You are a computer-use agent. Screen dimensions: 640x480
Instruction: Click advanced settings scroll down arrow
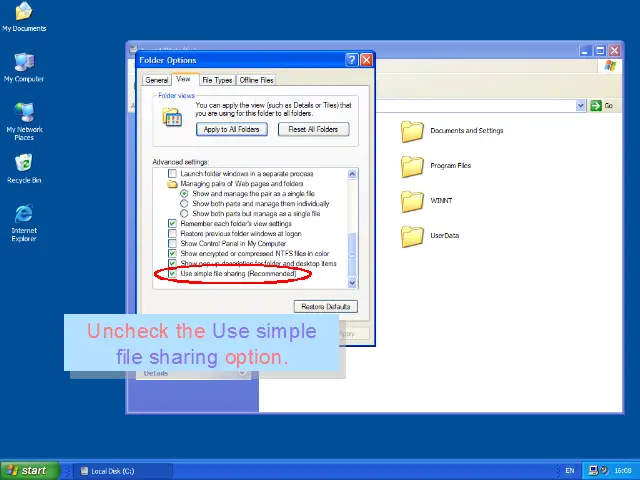pos(352,282)
